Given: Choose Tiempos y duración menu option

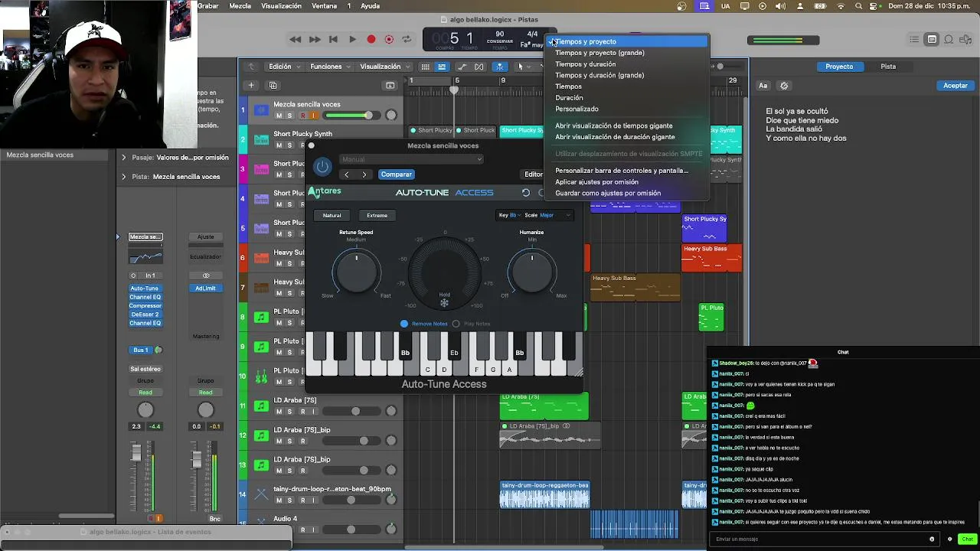Looking at the screenshot, I should (585, 64).
